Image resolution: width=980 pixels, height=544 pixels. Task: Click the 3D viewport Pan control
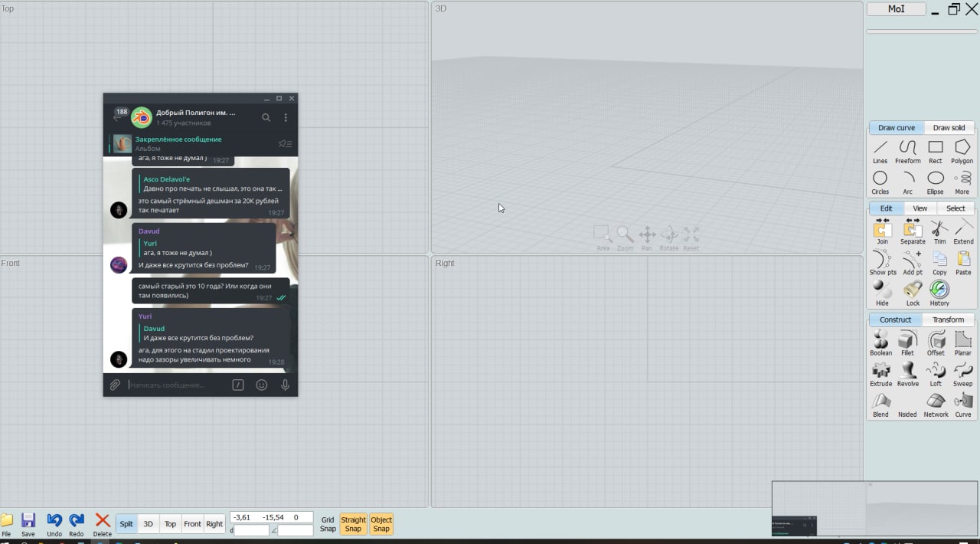[647, 238]
